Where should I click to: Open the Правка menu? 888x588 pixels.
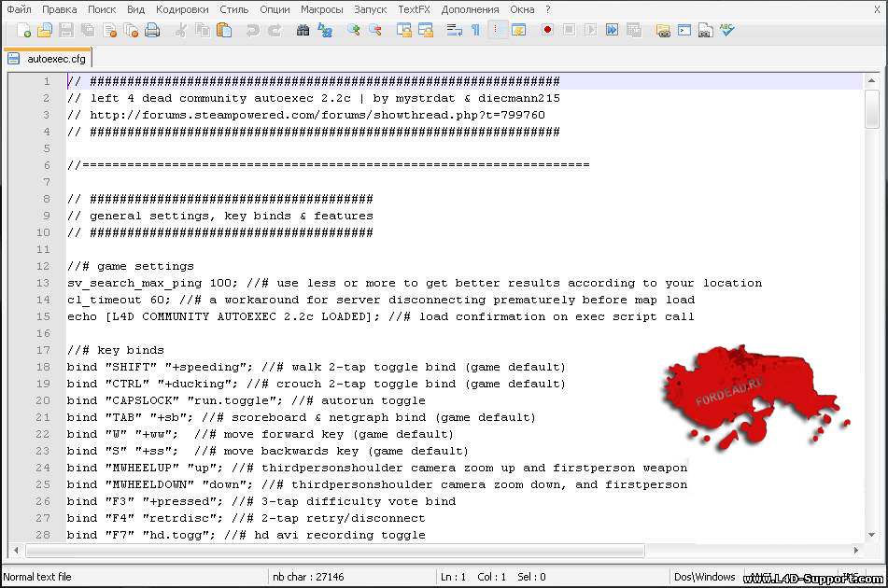pos(60,9)
